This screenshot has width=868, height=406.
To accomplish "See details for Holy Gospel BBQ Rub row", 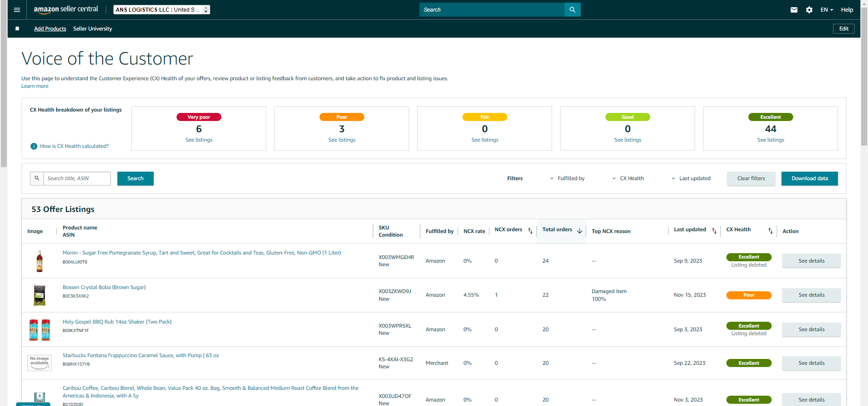I will (x=812, y=329).
